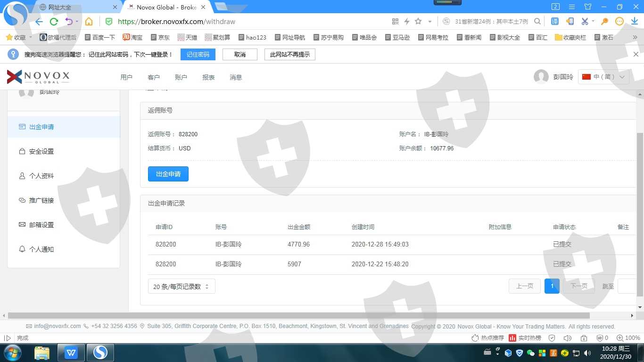Expand the 收藏 bookmarks dropdown arrow
This screenshot has height=362, width=644.
point(31,37)
